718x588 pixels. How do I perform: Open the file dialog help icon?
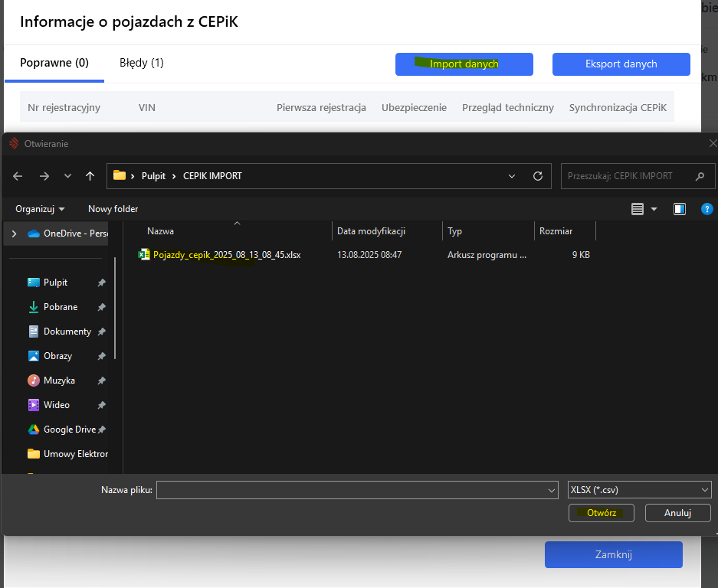pyautogui.click(x=707, y=209)
